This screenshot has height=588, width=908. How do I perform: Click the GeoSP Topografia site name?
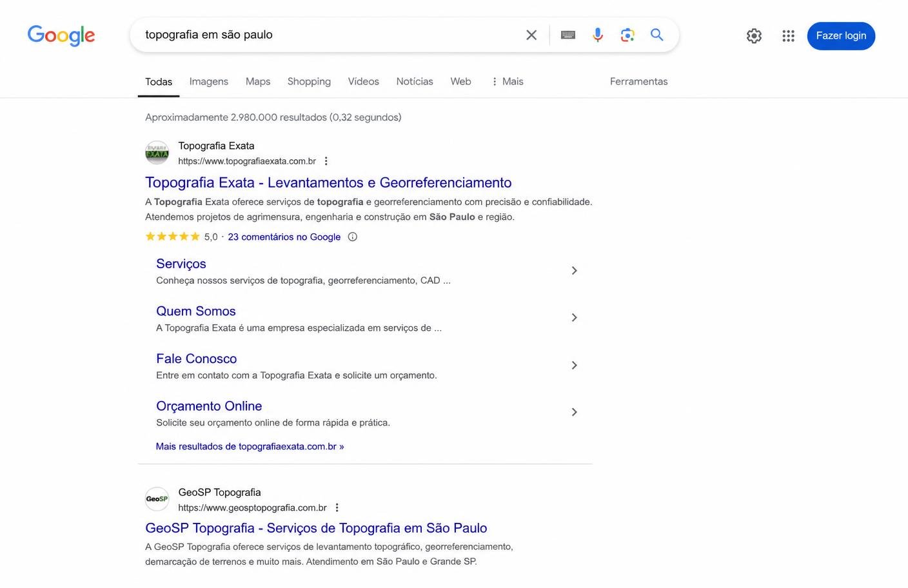pos(219,493)
